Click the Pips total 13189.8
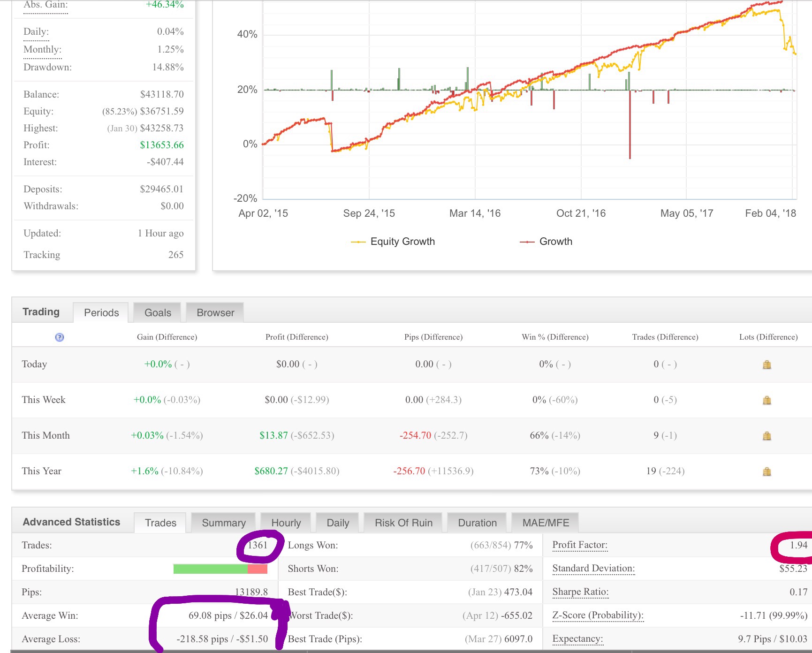 pyautogui.click(x=251, y=592)
